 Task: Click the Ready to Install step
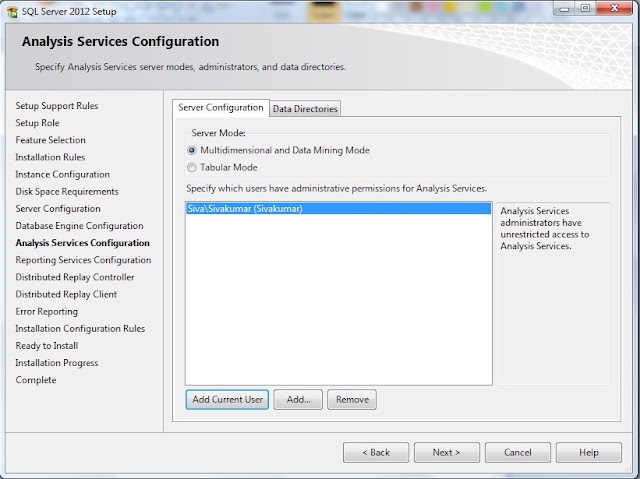(x=47, y=346)
